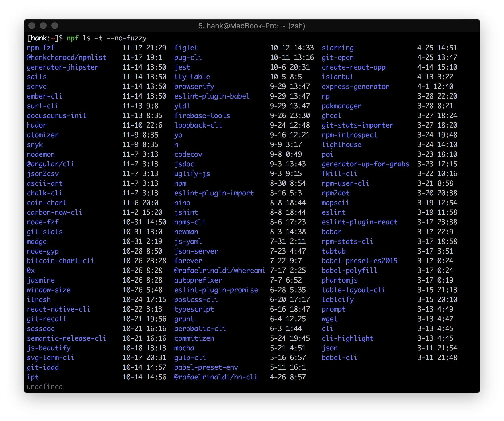The image size is (504, 421).
Task: Click the 'docusaurus-init' package
Action: pos(57,116)
